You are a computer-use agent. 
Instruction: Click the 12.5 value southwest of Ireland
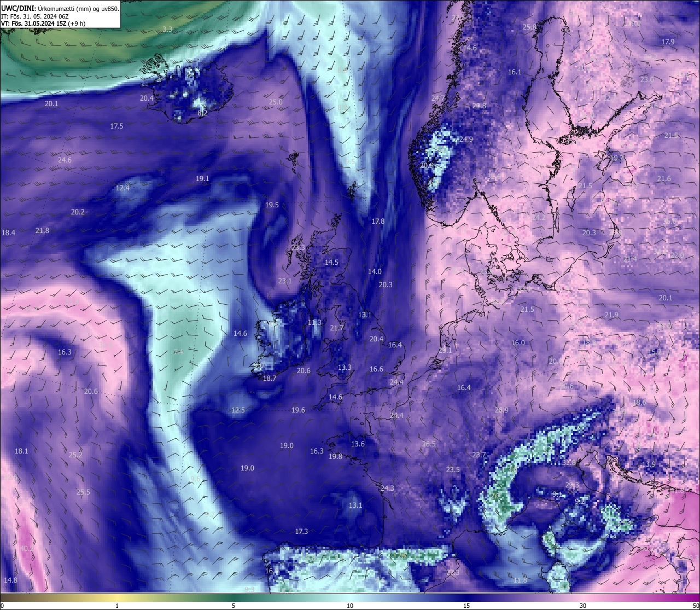point(238,410)
